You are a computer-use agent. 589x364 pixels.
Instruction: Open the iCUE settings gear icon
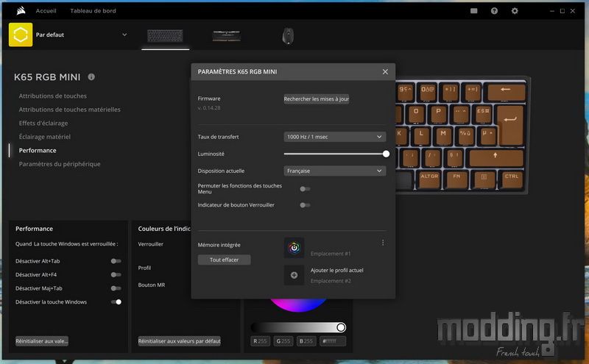tap(515, 11)
